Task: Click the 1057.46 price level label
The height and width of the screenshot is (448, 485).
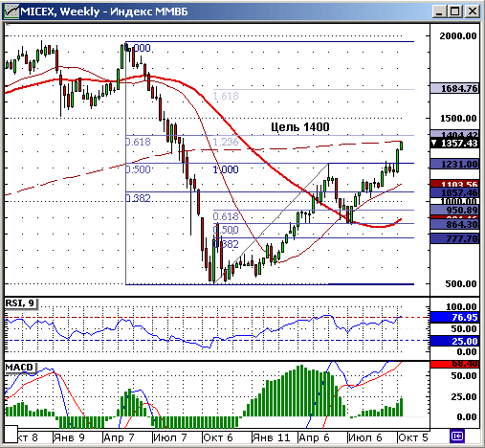Action: point(454,192)
